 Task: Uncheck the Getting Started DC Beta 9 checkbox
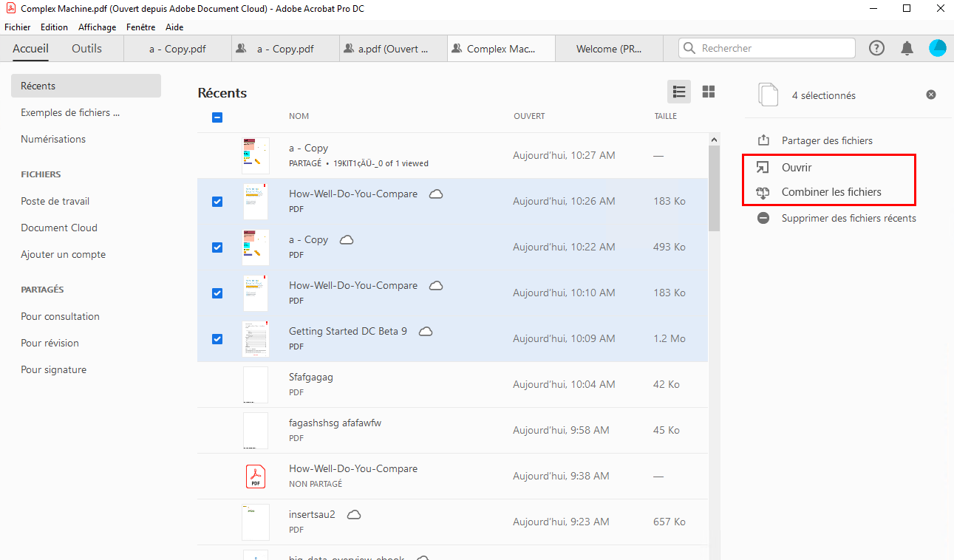pyautogui.click(x=217, y=338)
